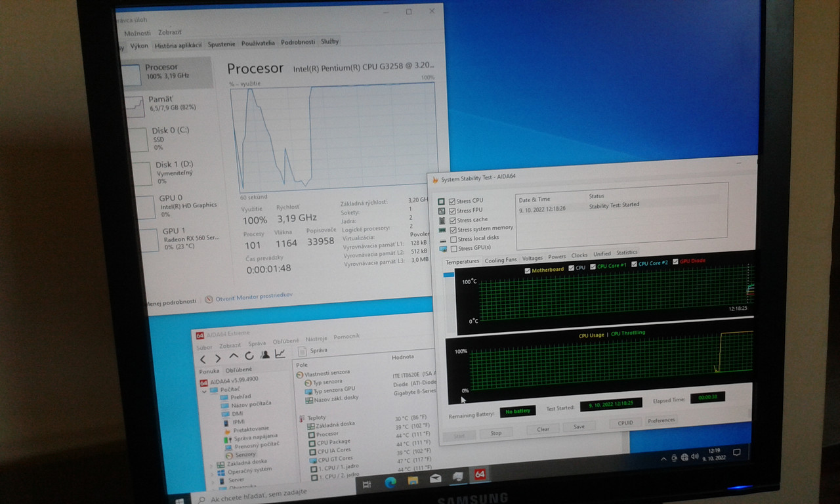Screen dimensions: 840x504
Task: Open the notification center icon
Action: coord(736,452)
